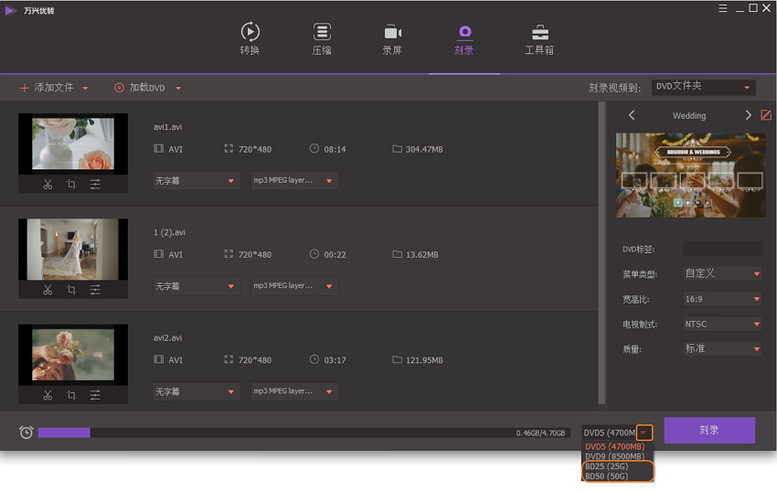Viewport: 777px width, 491px height.
Task: Click the alarm clock schedule icon
Action: tap(26, 433)
